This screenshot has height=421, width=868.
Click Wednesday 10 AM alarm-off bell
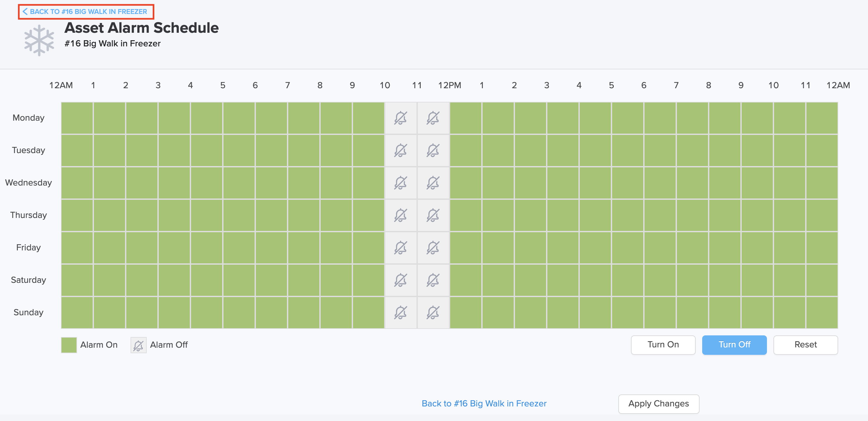tap(401, 183)
